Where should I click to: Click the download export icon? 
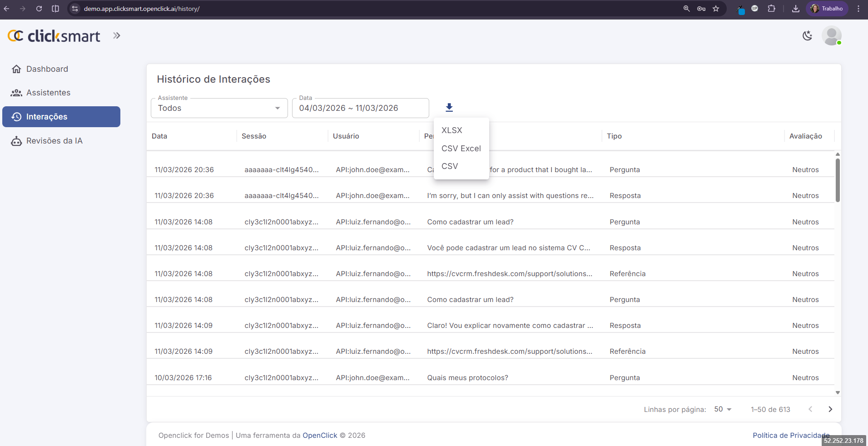[449, 108]
